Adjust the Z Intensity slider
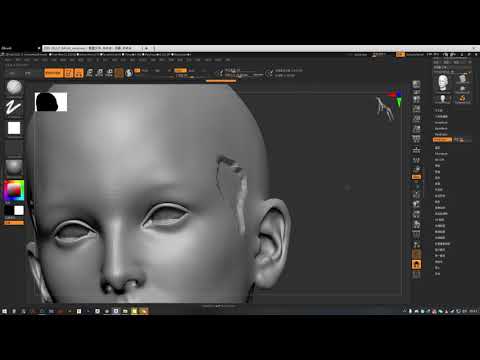 pyautogui.click(x=188, y=76)
